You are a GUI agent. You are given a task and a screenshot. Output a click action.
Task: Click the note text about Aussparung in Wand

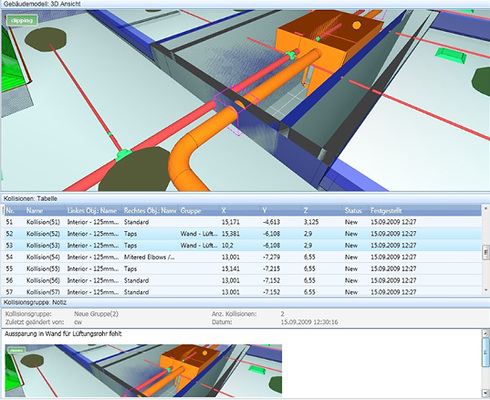point(63,334)
